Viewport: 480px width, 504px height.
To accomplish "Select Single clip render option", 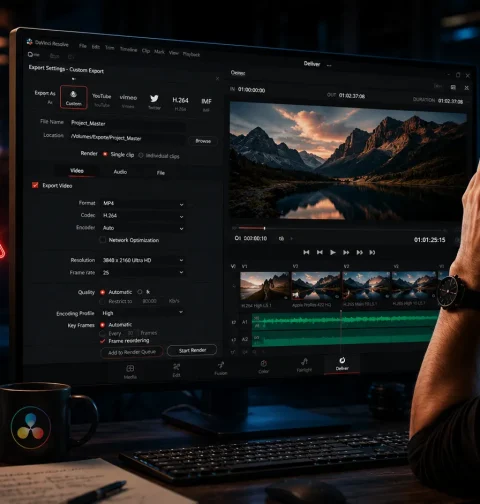I will point(105,154).
